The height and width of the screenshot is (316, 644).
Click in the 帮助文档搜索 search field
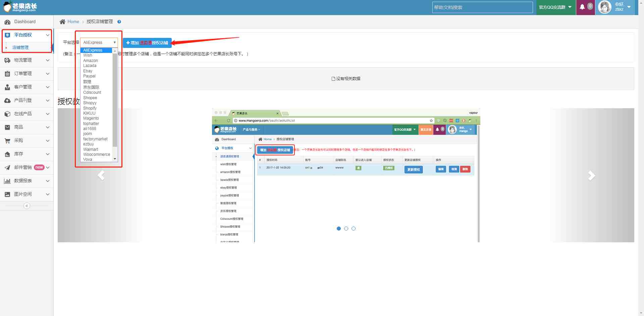(482, 7)
